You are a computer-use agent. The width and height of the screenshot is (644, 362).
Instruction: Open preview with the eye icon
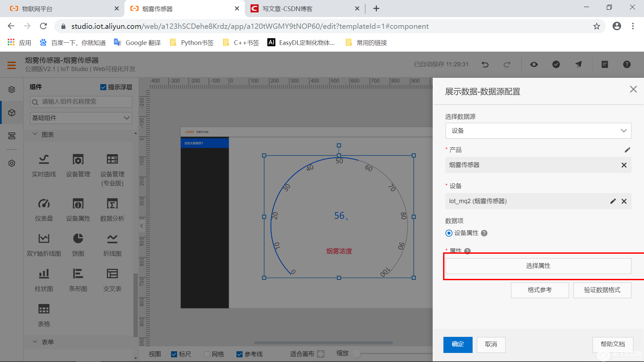click(x=534, y=64)
